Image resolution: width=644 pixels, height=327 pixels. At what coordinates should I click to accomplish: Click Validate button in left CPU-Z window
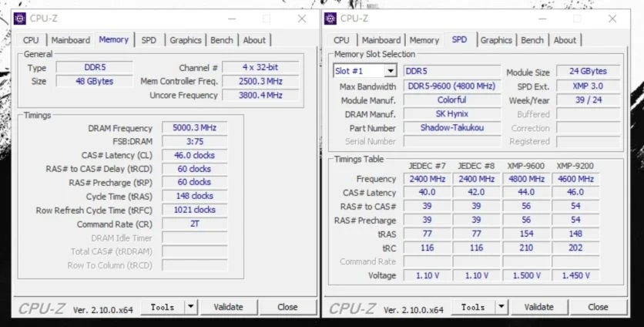228,307
